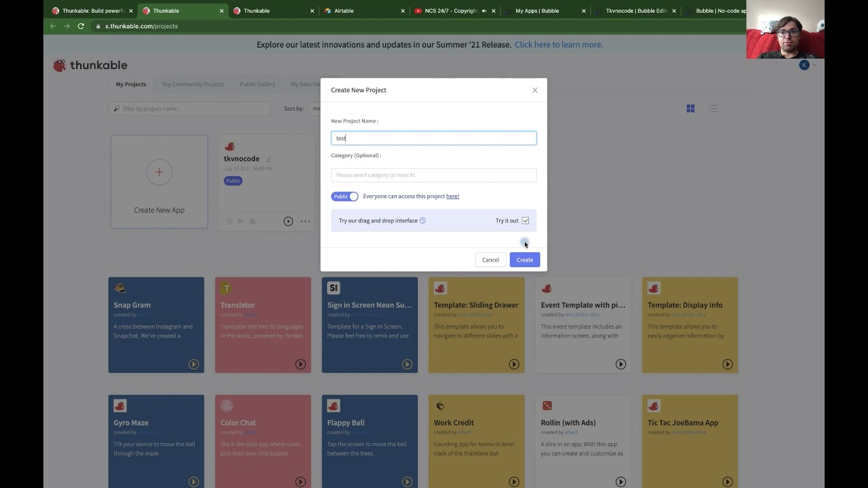Follow the 'here!' access link

452,197
